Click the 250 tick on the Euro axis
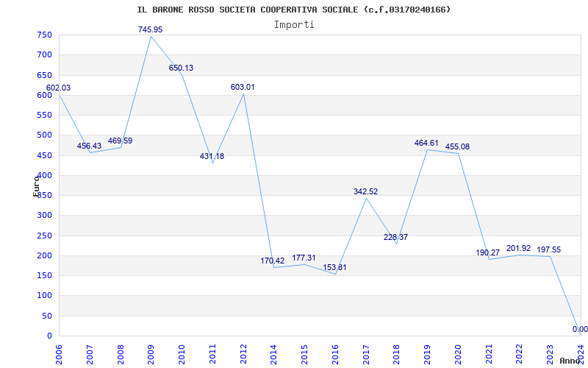This screenshot has height=368, width=588. 44,236
